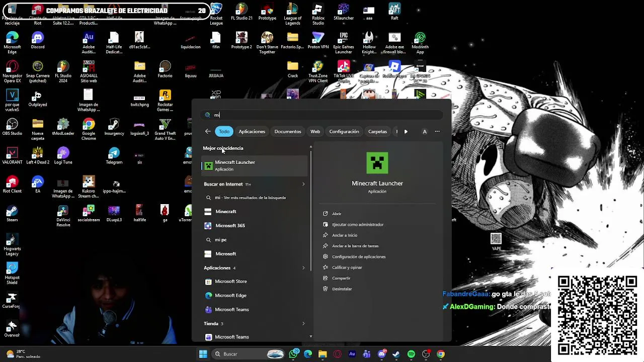Image resolution: width=644 pixels, height=362 pixels.
Task: Click the results list scroll-up arrow
Action: click(x=311, y=147)
